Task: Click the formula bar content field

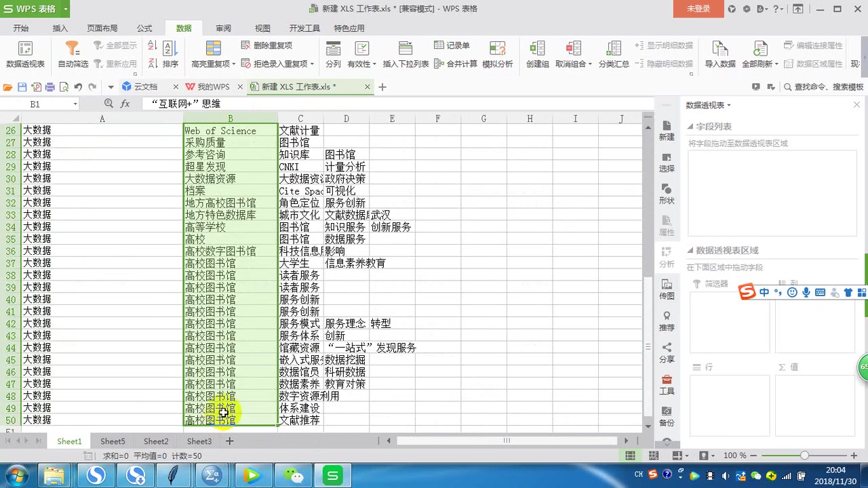Action: [397, 104]
